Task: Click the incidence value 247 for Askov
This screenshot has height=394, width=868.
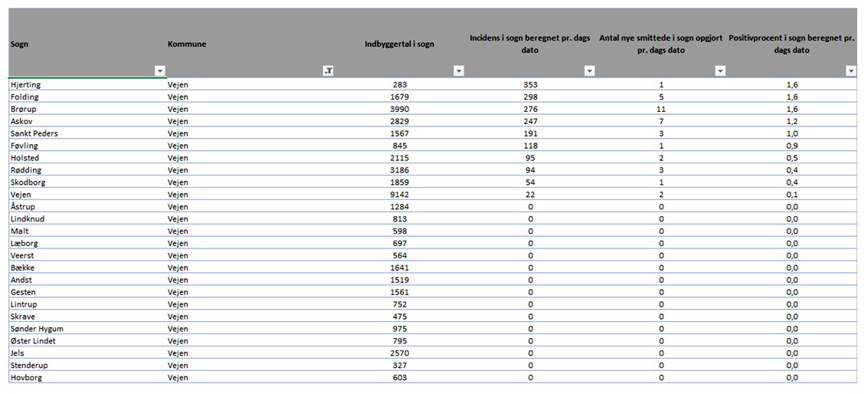Action: tap(530, 121)
